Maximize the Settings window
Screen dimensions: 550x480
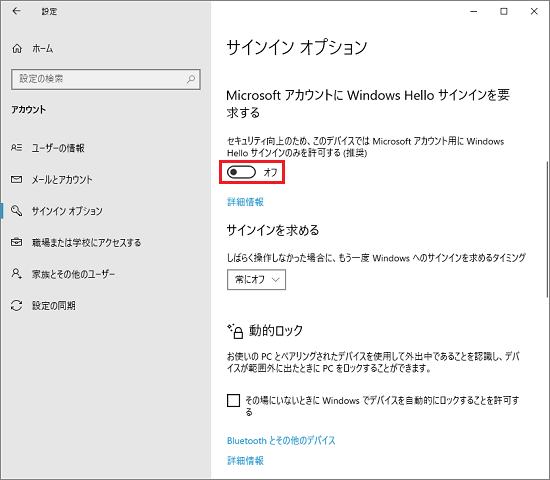(x=504, y=11)
